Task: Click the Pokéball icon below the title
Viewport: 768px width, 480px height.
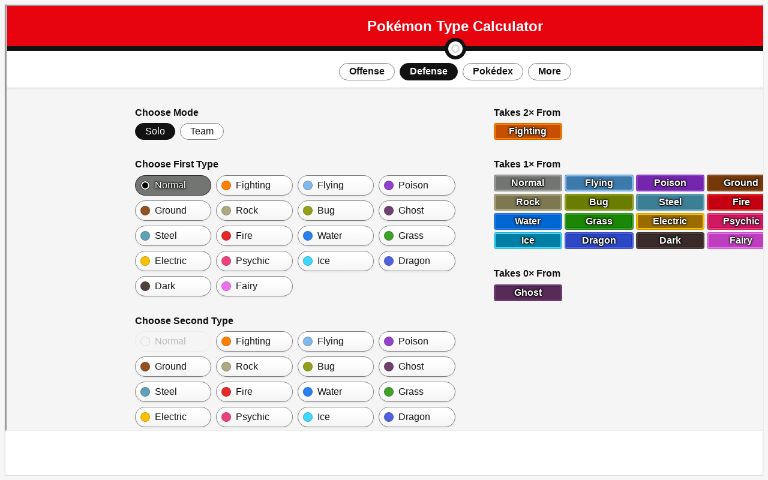Action: coord(455,49)
